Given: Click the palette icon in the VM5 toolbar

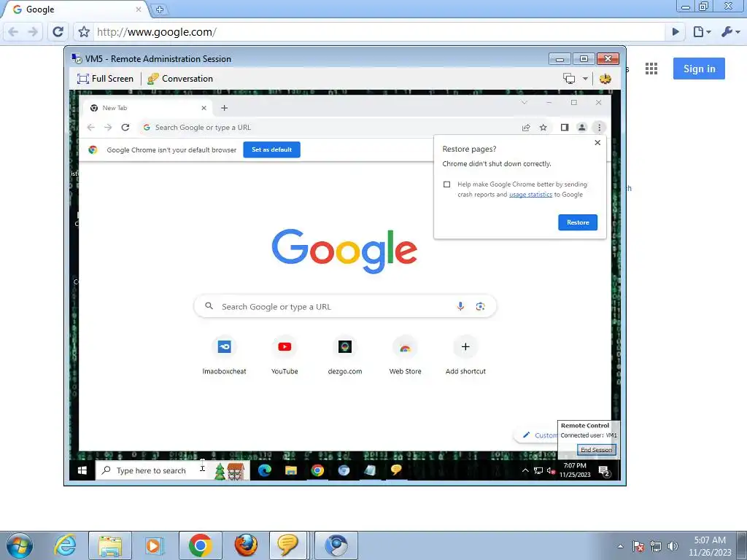Looking at the screenshot, I should 605,79.
